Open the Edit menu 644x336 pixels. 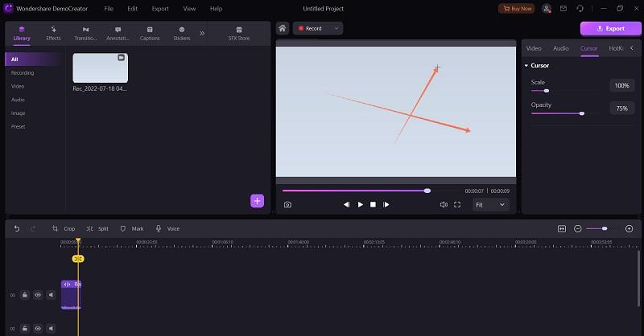point(132,9)
